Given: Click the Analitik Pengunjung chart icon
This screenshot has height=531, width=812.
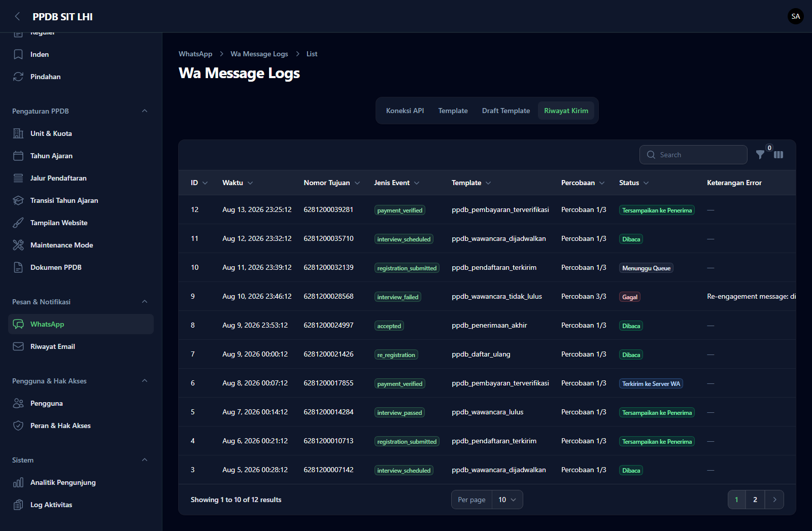Looking at the screenshot, I should (18, 482).
